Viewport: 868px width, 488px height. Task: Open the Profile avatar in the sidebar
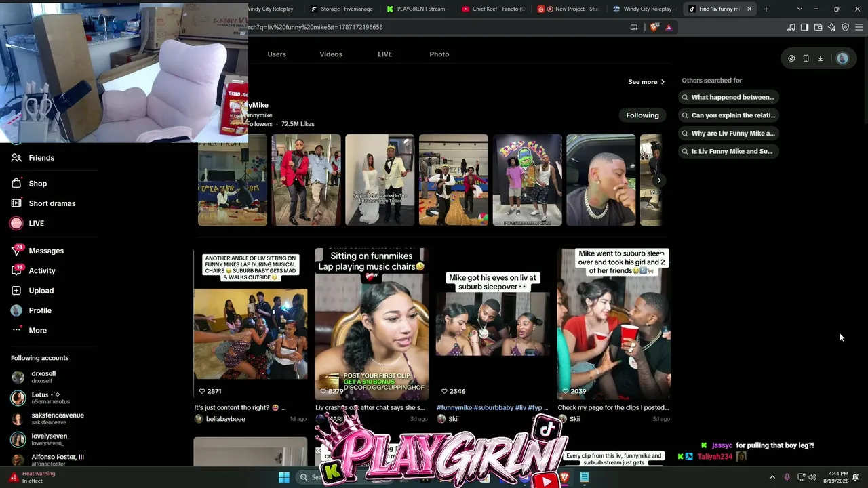click(x=16, y=310)
